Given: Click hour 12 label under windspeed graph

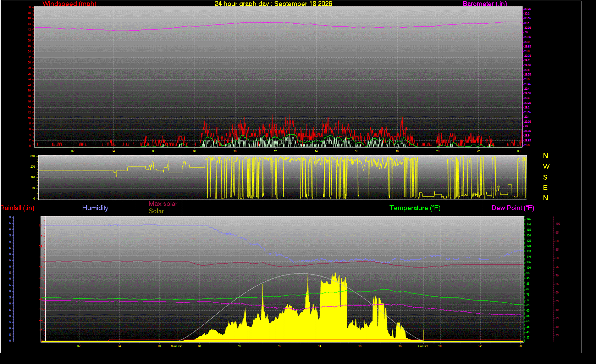Looking at the screenshot, I should point(275,151).
